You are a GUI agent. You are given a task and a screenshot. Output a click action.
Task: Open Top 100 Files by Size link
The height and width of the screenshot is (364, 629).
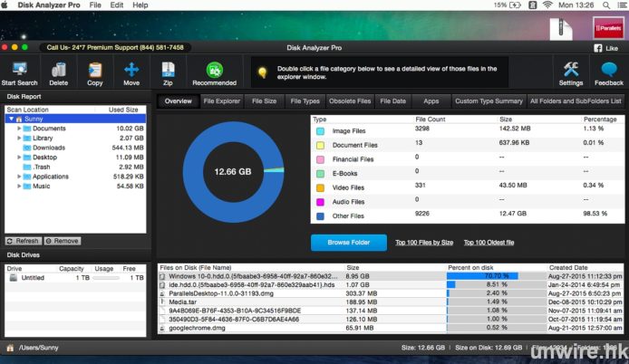click(x=424, y=243)
